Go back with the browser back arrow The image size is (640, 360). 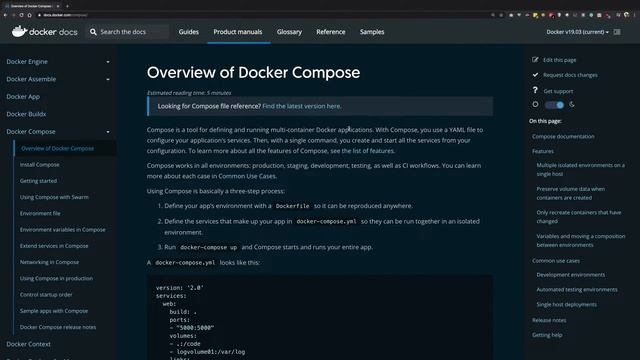tap(5, 15)
